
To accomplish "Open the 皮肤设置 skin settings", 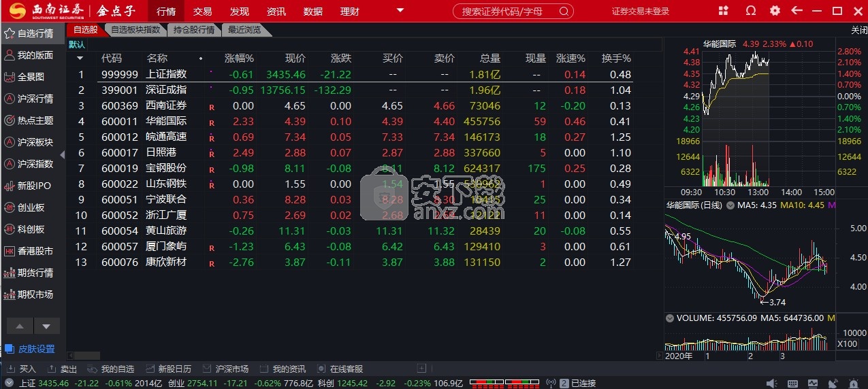I will tap(30, 349).
